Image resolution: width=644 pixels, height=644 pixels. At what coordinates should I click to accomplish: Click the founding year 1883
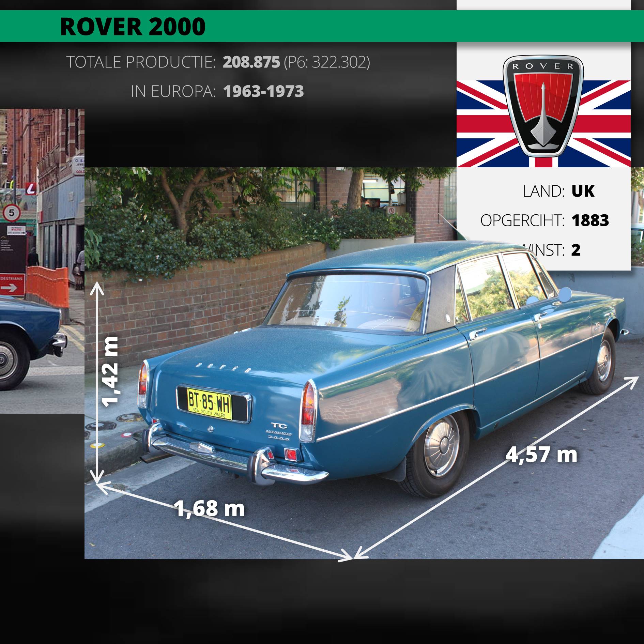(590, 220)
